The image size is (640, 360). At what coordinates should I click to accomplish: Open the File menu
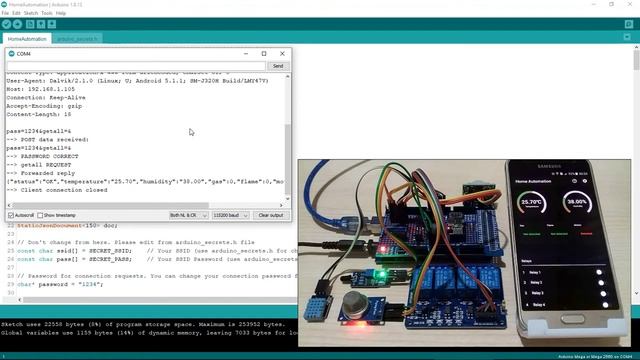point(5,13)
